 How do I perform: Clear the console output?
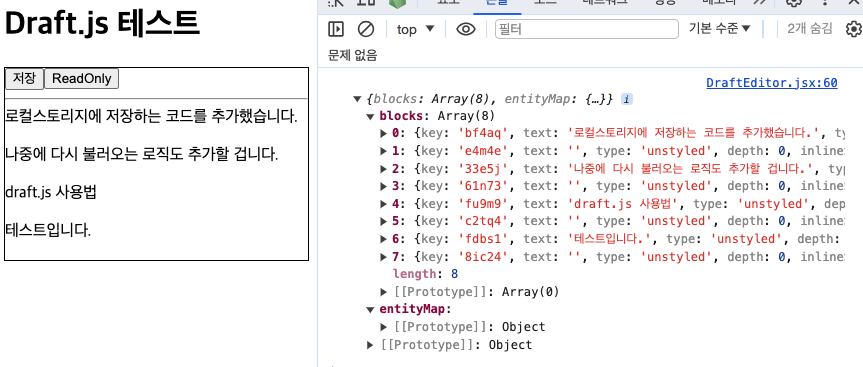point(366,29)
